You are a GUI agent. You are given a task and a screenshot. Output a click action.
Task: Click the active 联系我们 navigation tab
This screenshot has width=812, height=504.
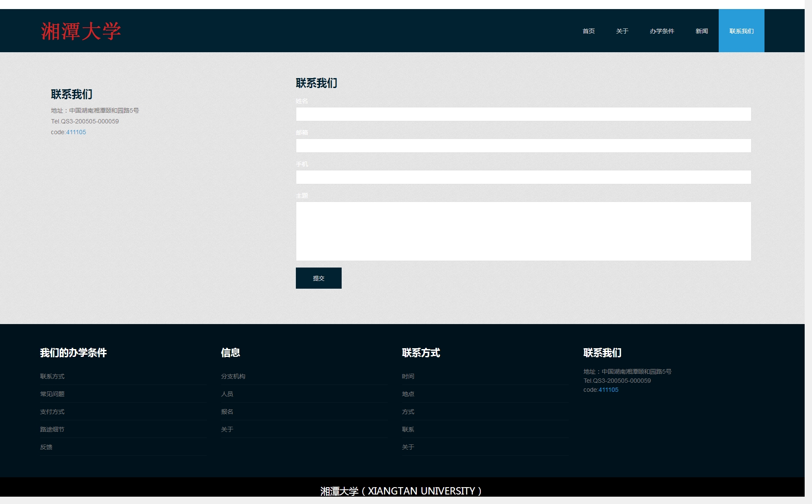pyautogui.click(x=741, y=31)
